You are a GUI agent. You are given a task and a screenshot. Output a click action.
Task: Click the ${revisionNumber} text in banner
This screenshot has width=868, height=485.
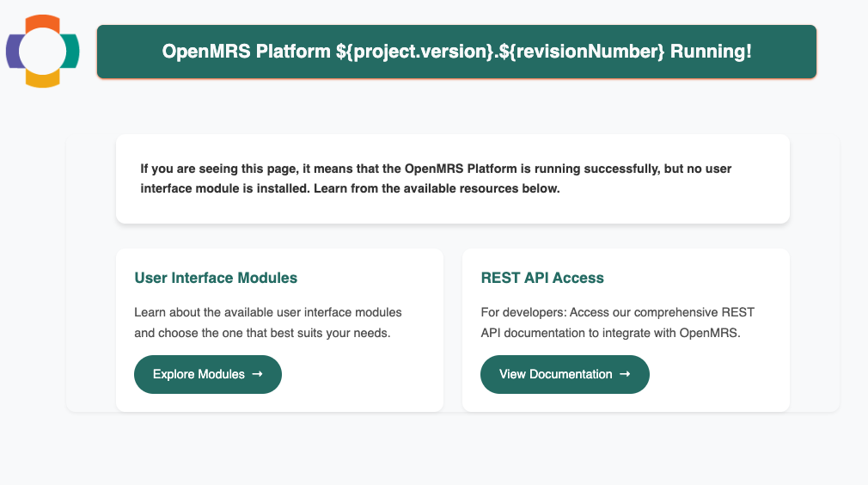pyautogui.click(x=579, y=52)
